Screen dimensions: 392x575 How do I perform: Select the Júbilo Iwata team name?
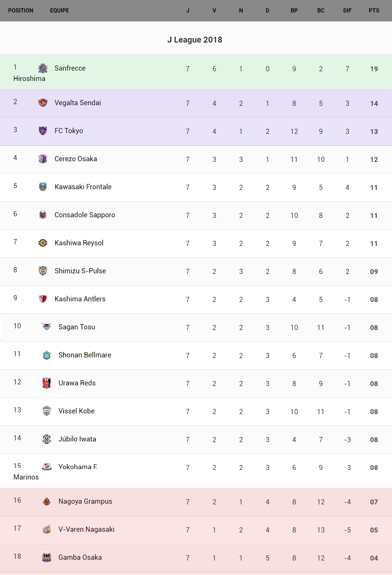tap(77, 439)
